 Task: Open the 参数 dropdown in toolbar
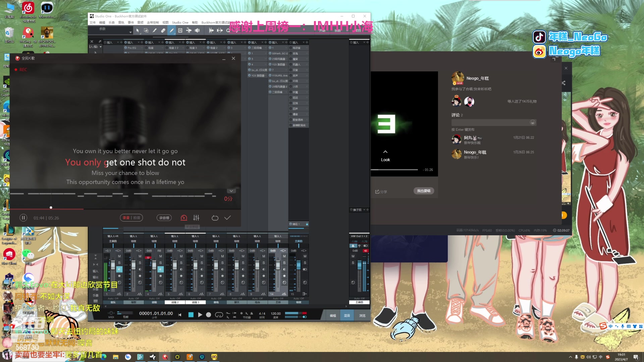point(130,32)
